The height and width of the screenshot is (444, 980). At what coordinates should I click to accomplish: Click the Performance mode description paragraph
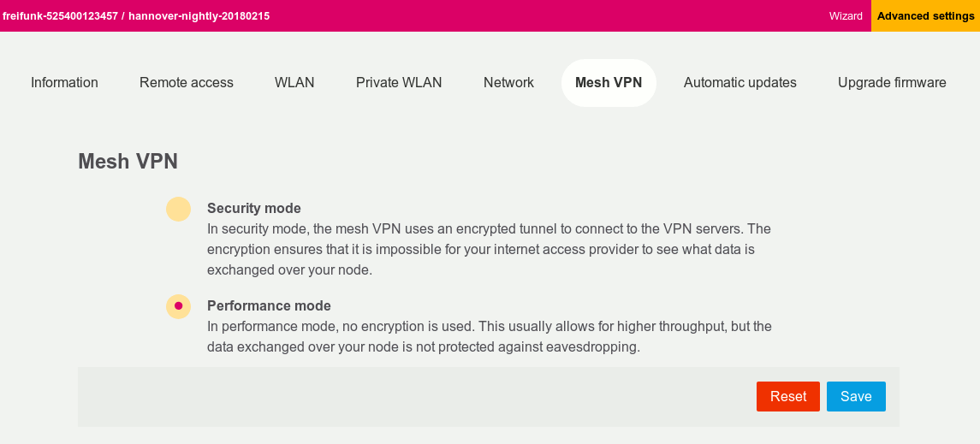click(488, 337)
